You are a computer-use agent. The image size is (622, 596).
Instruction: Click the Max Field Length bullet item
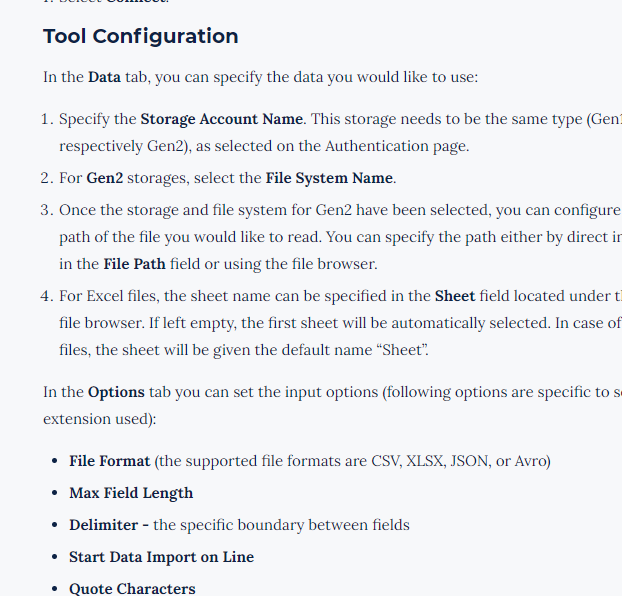[x=131, y=493]
